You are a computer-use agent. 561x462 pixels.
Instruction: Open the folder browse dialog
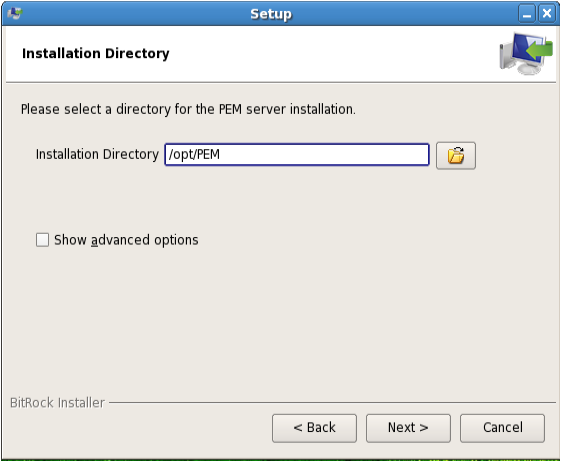point(455,156)
